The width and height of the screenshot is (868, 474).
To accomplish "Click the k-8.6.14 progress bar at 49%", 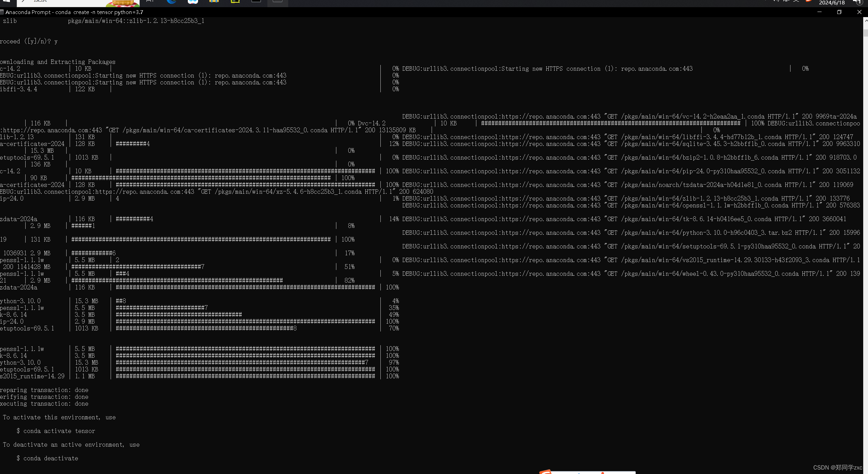I will point(179,315).
